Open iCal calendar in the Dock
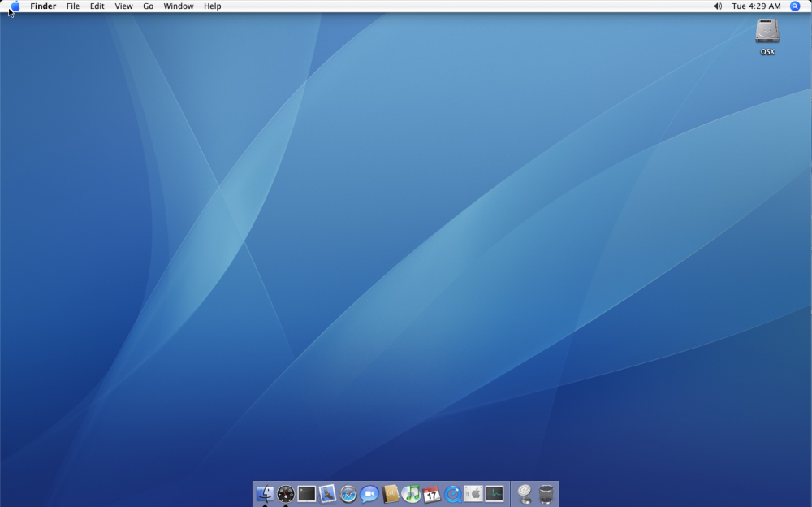The width and height of the screenshot is (812, 507). (432, 494)
